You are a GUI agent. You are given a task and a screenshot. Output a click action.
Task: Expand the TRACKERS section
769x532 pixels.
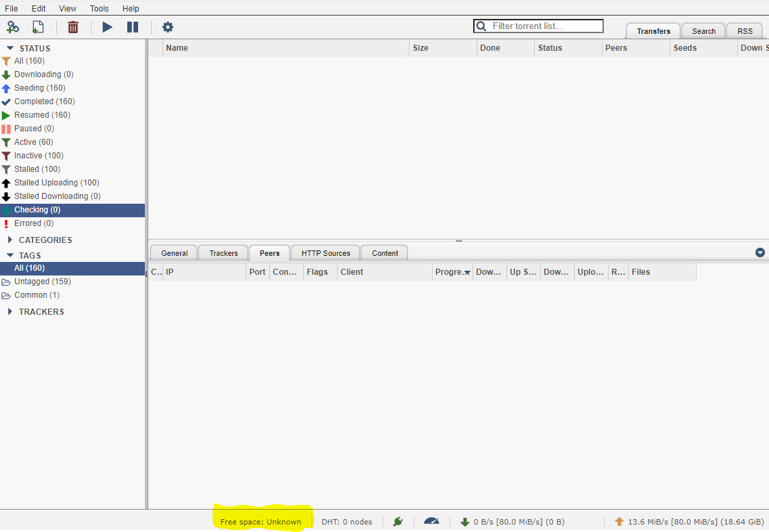pyautogui.click(x=9, y=311)
